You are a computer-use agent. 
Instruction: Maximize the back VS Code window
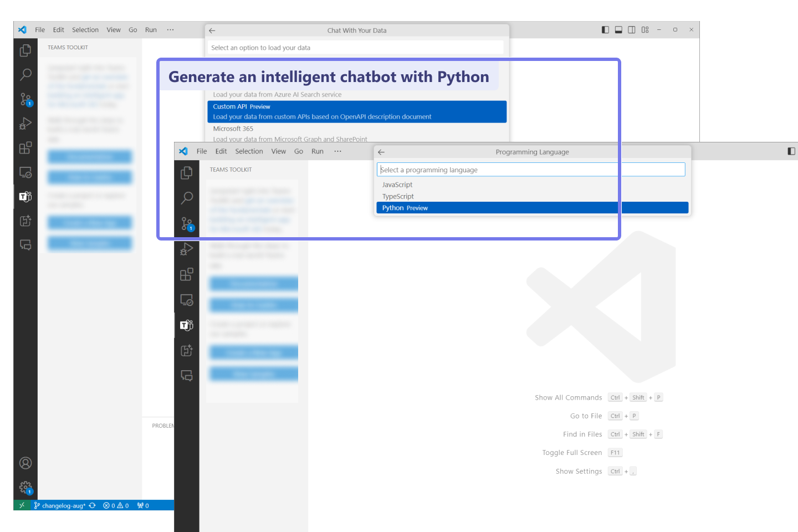[x=675, y=30]
